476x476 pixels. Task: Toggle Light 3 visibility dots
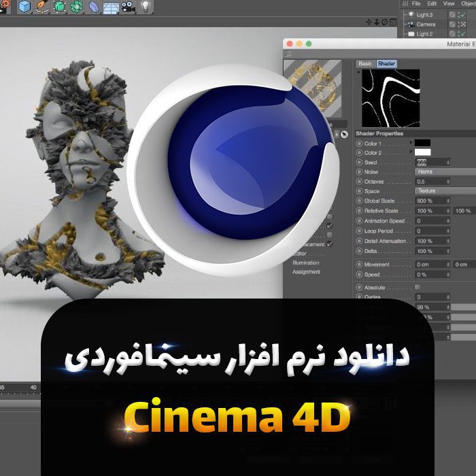pyautogui.click(x=459, y=14)
